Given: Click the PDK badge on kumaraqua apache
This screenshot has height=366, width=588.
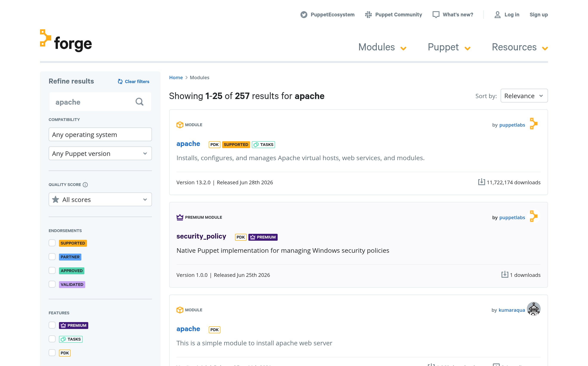Looking at the screenshot, I should (x=214, y=329).
